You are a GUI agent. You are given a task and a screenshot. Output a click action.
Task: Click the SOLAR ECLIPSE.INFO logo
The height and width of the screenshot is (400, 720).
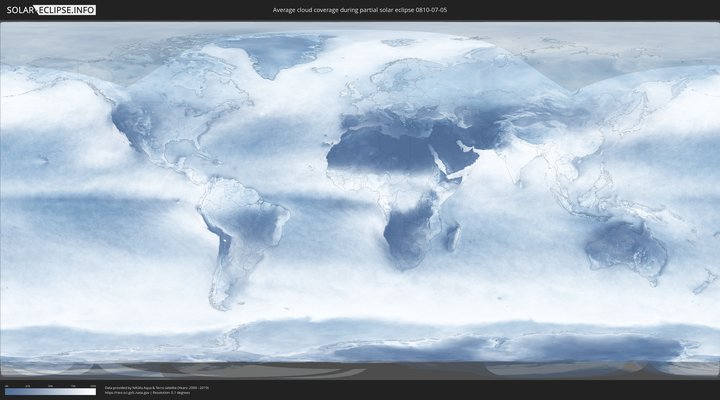[x=48, y=9]
